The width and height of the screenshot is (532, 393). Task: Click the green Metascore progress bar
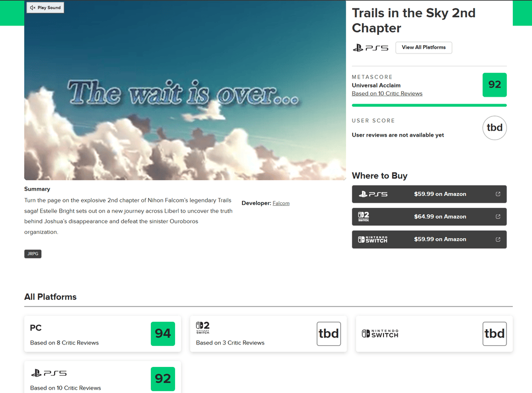[x=429, y=106]
